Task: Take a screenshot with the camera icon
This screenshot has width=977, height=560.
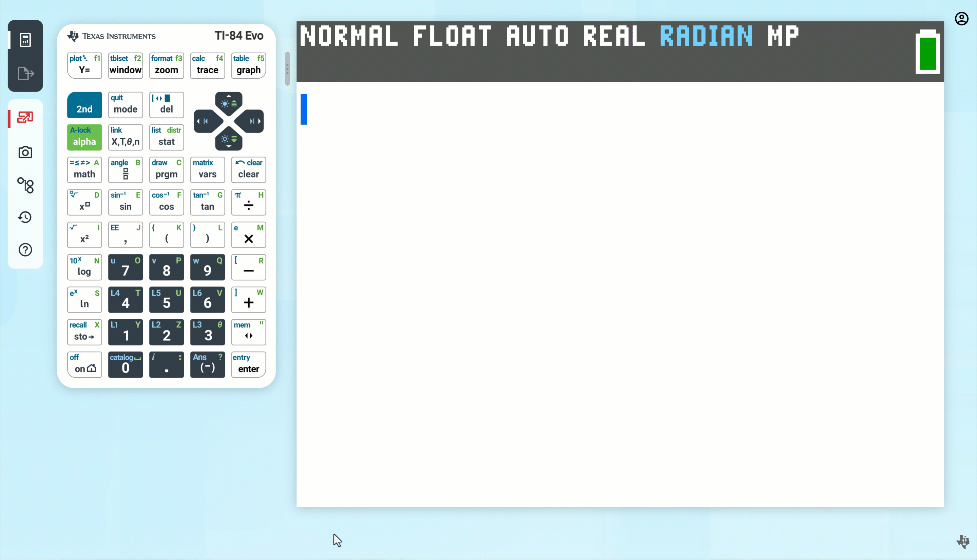Action: coord(25,152)
